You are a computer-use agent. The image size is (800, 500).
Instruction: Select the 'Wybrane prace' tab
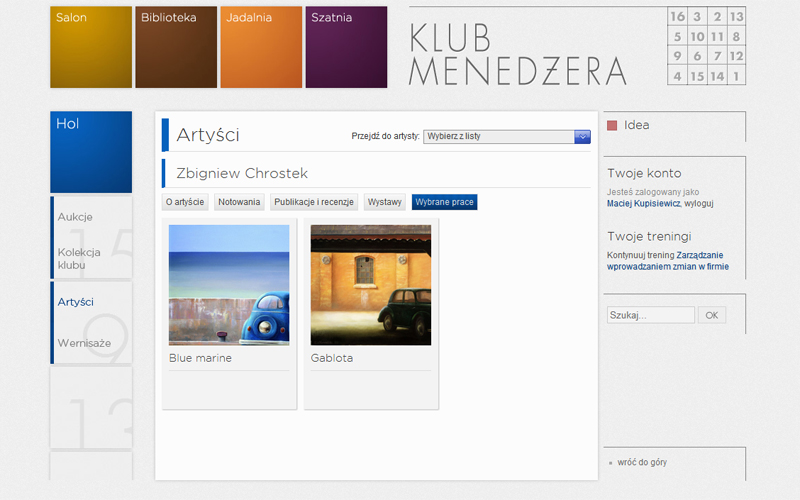coord(444,202)
